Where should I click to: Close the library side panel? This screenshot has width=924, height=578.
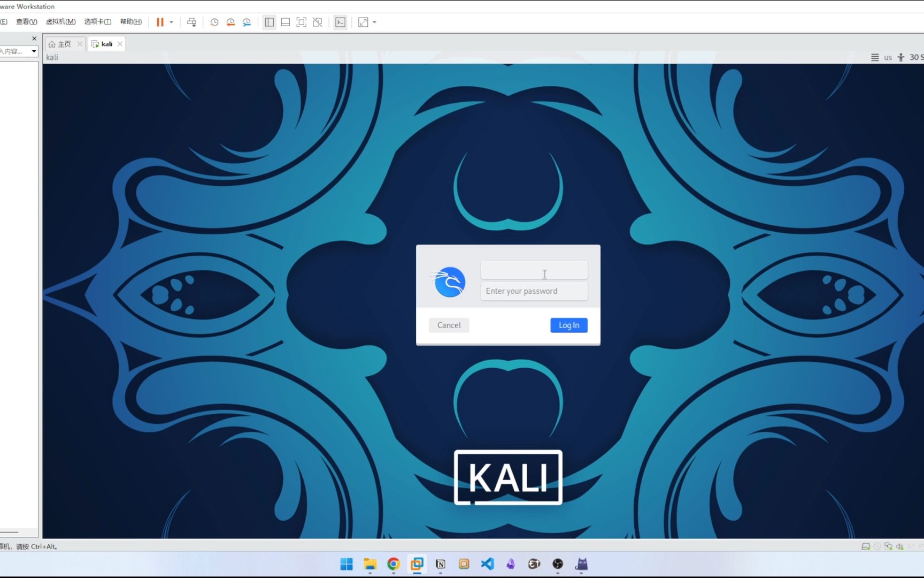tap(34, 39)
